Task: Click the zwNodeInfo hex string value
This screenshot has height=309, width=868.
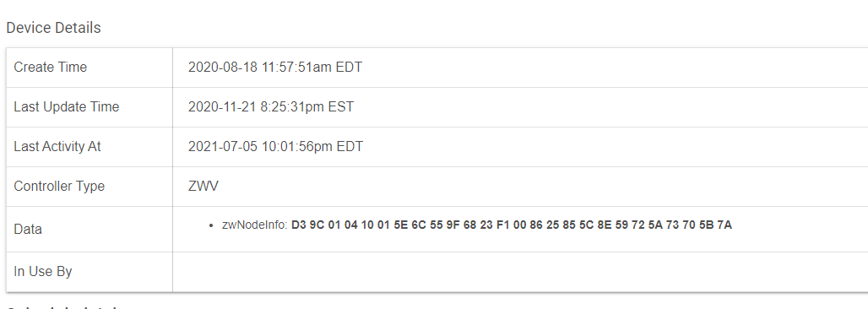Action: coord(512,225)
